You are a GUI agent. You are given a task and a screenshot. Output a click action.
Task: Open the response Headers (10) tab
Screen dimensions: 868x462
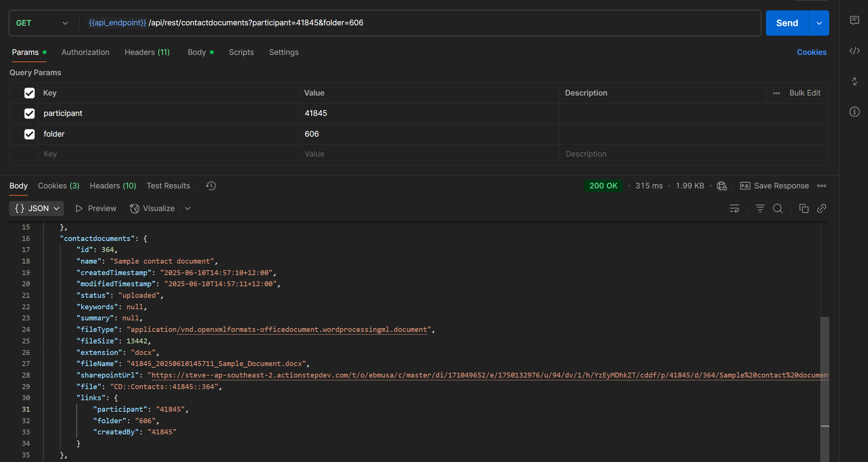click(x=113, y=186)
